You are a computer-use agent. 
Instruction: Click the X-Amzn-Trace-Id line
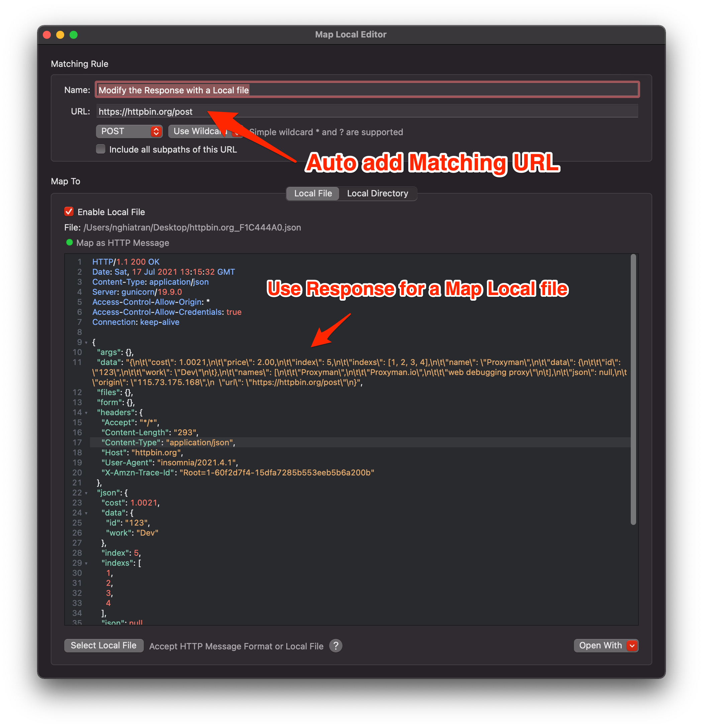tap(238, 472)
